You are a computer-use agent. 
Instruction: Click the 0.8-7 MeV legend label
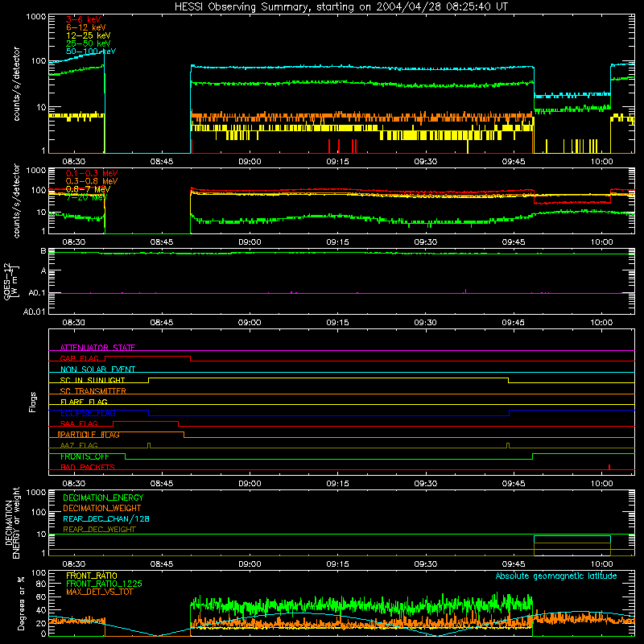(88, 189)
